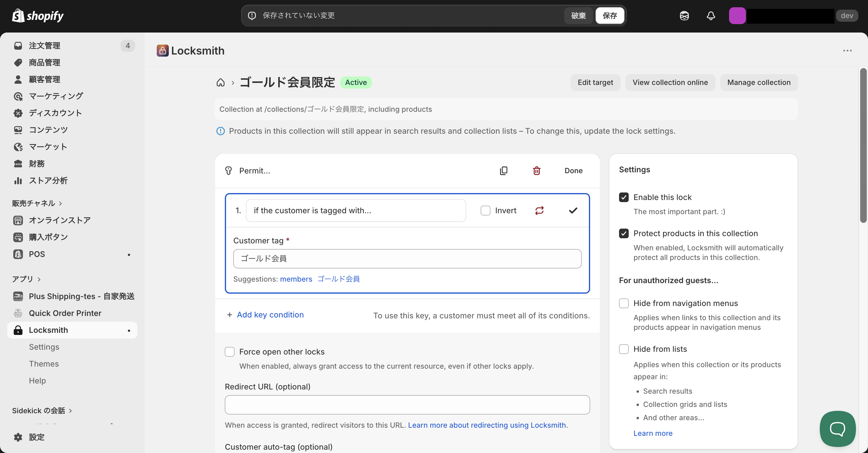
Task: Expand アプリ section chevron
Action: [x=39, y=279]
